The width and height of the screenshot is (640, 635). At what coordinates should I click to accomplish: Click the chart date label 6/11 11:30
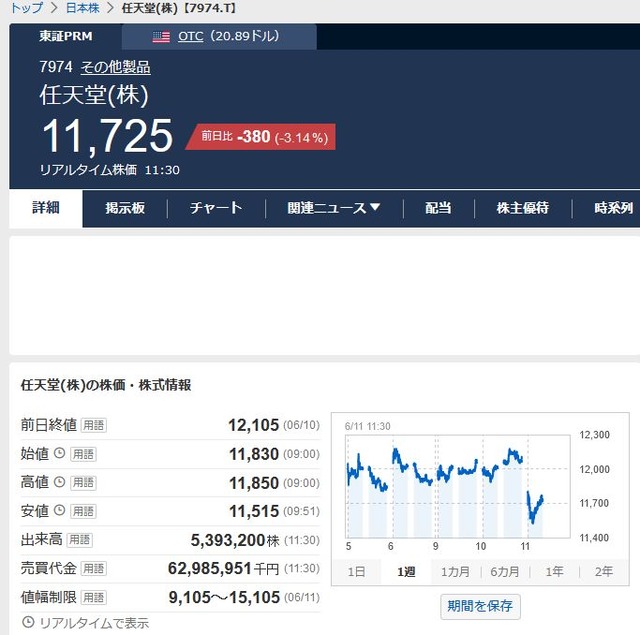click(x=367, y=426)
